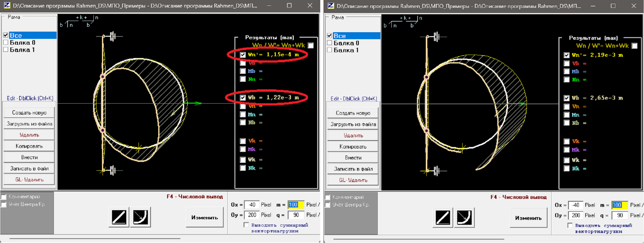Image resolution: width=644 pixels, height=243 pixels.
Task: Select Балка 1 in the right frame list
Action: click(346, 50)
